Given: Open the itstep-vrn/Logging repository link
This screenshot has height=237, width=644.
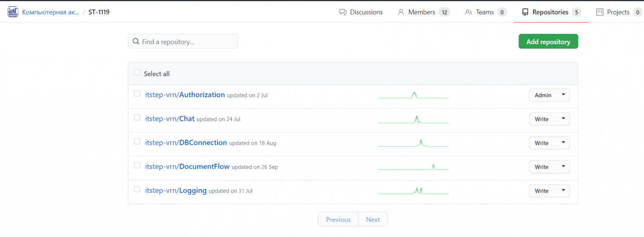Looking at the screenshot, I should tap(176, 191).
